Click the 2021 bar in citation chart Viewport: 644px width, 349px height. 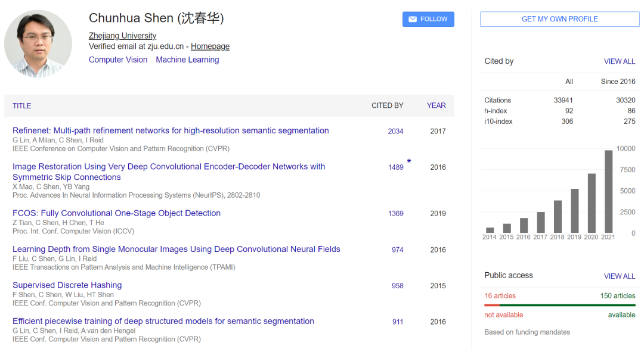[608, 191]
